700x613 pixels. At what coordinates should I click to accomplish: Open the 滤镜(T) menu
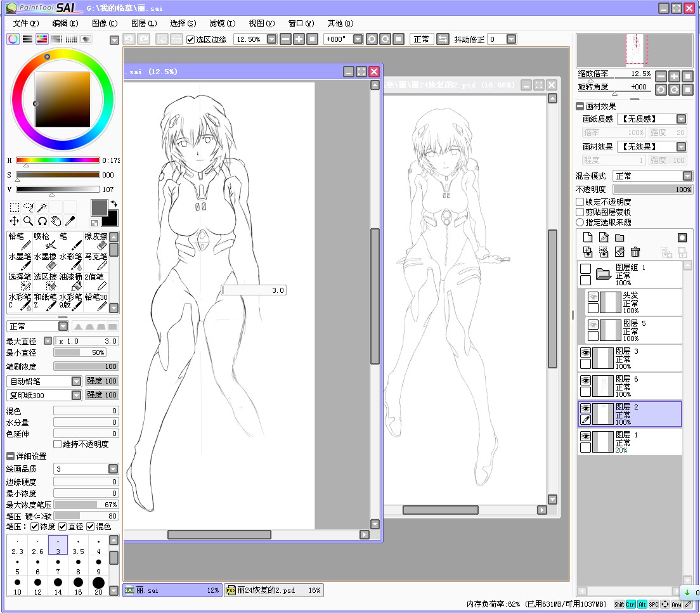pyautogui.click(x=223, y=23)
